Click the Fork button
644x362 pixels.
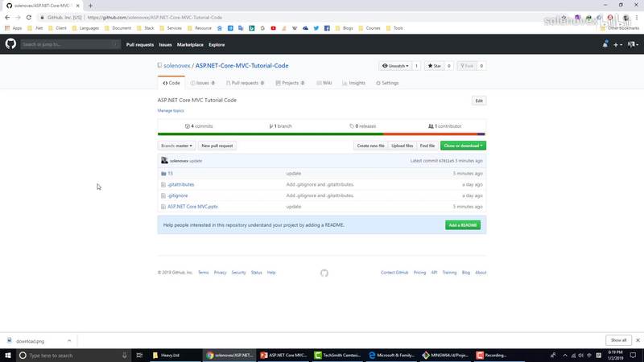point(467,66)
